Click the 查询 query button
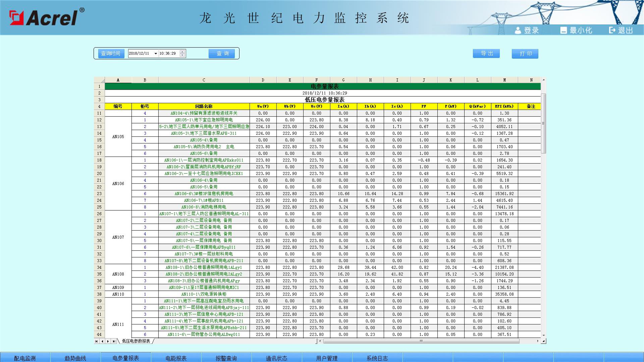This screenshot has height=362, width=644. click(x=222, y=54)
